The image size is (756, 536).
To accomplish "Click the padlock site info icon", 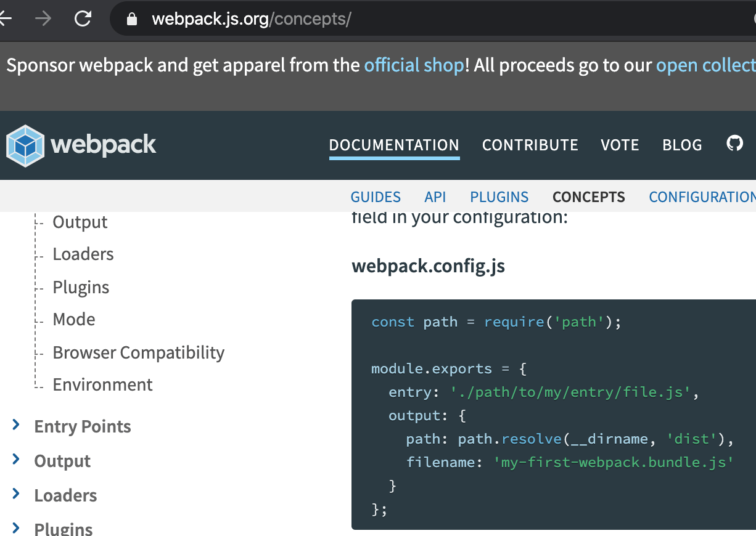I will pos(131,19).
